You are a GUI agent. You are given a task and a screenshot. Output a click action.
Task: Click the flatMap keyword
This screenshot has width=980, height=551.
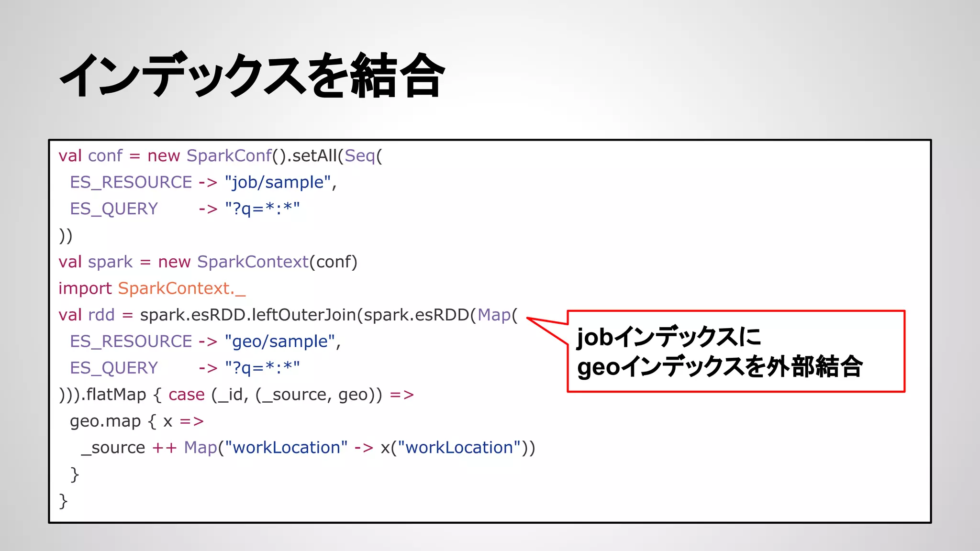(x=116, y=395)
